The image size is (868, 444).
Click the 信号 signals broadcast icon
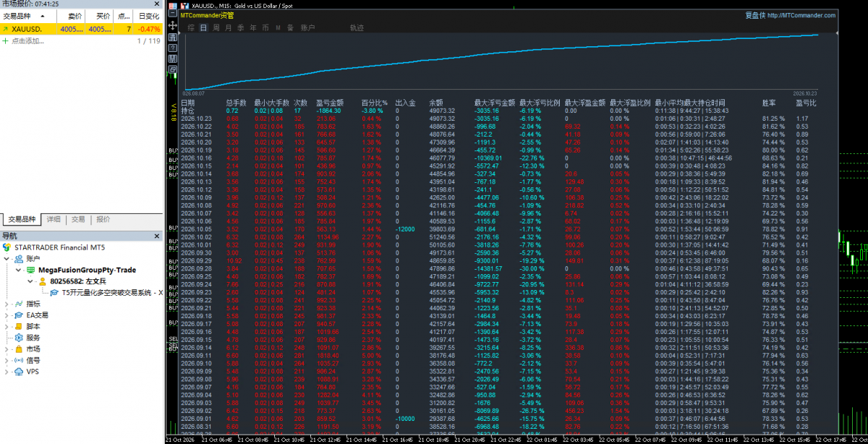[18, 360]
